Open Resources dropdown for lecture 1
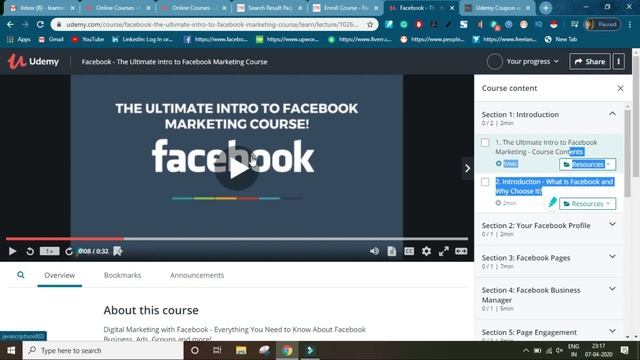Screen dimensions: 640x360 coord(587,164)
